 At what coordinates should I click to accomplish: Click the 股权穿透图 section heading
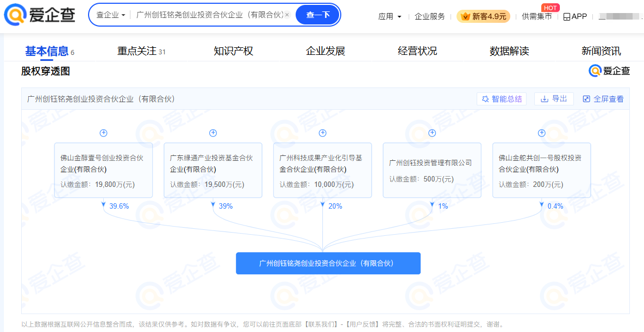tap(46, 71)
